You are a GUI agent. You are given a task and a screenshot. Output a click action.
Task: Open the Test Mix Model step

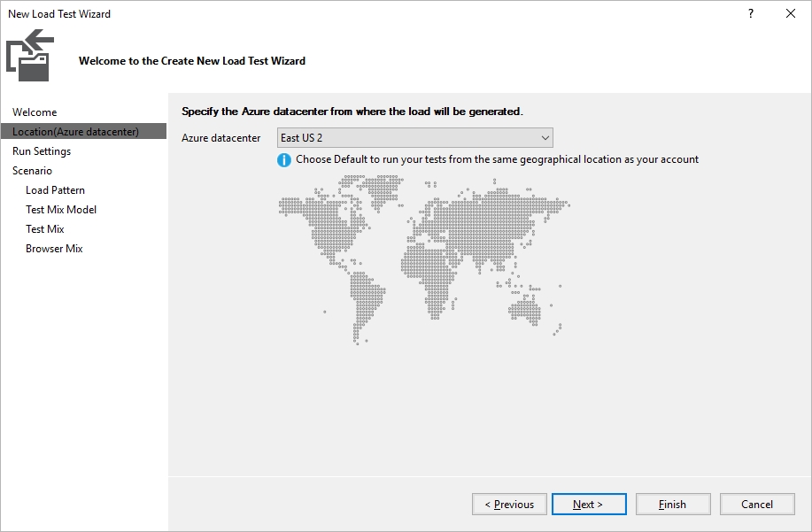(x=61, y=210)
